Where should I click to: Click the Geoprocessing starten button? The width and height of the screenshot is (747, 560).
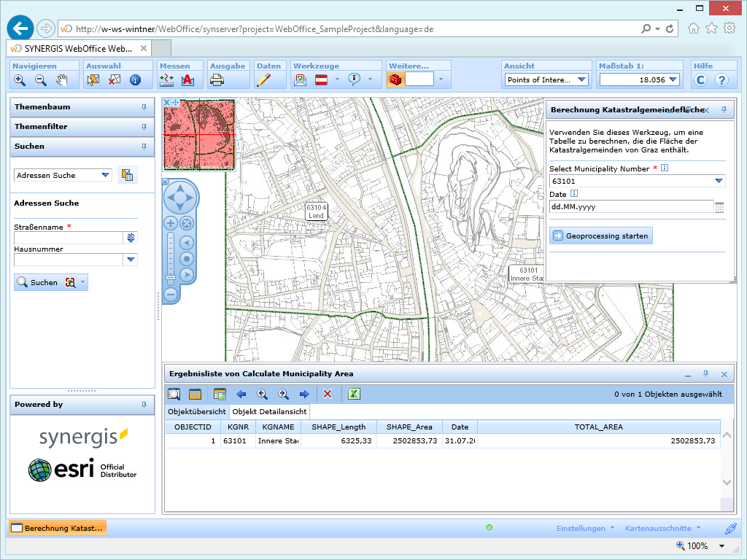(600, 236)
